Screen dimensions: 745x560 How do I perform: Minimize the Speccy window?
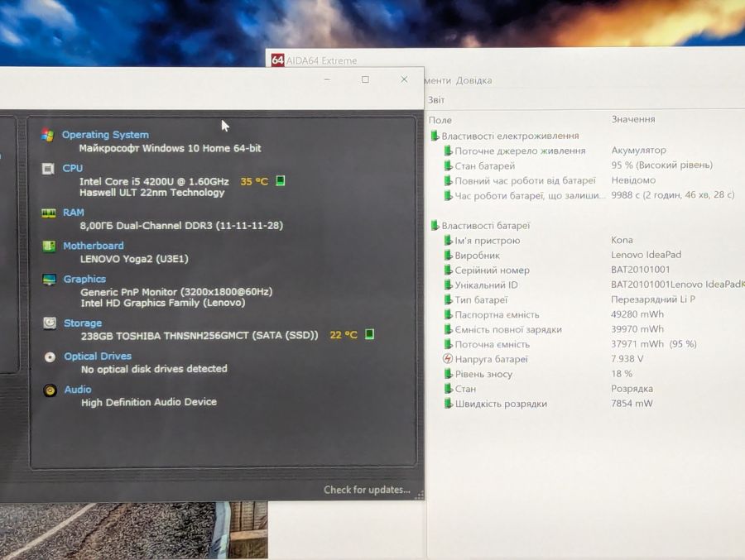[x=327, y=79]
